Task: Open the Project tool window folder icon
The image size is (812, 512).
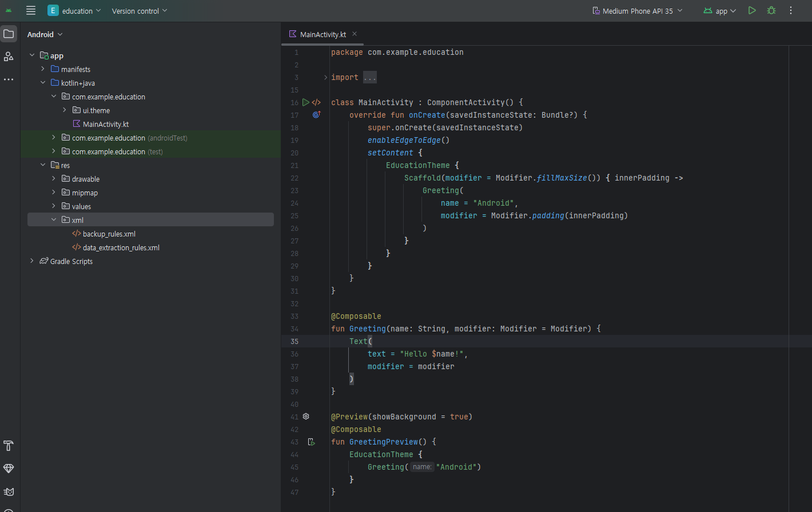Action: 9,34
